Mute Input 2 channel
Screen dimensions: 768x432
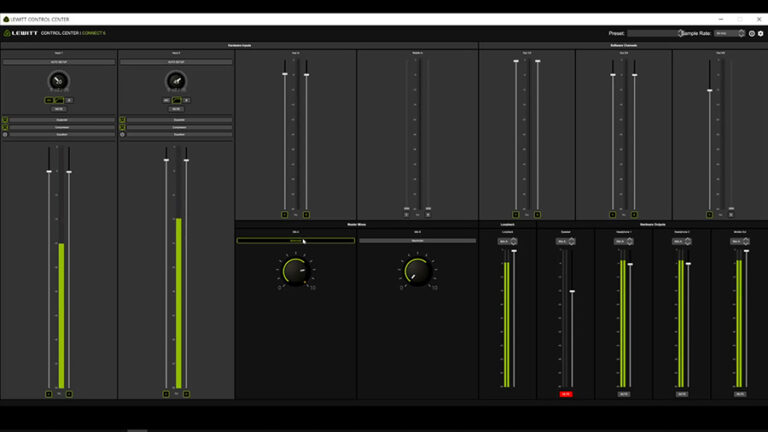point(176,109)
